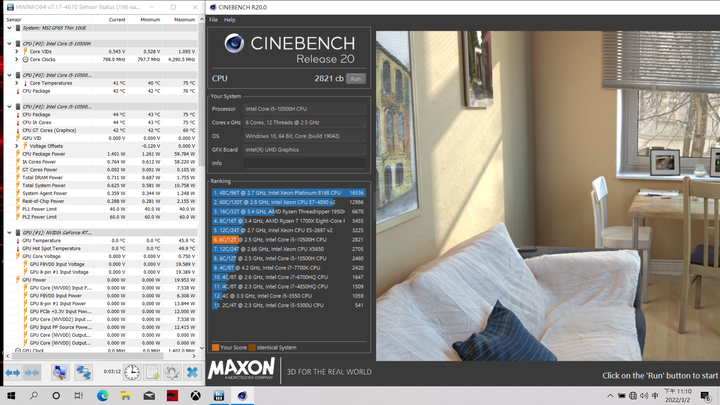Image resolution: width=720 pixels, height=405 pixels.
Task: Toggle Chinese IME input indicator
Action: pos(655,396)
